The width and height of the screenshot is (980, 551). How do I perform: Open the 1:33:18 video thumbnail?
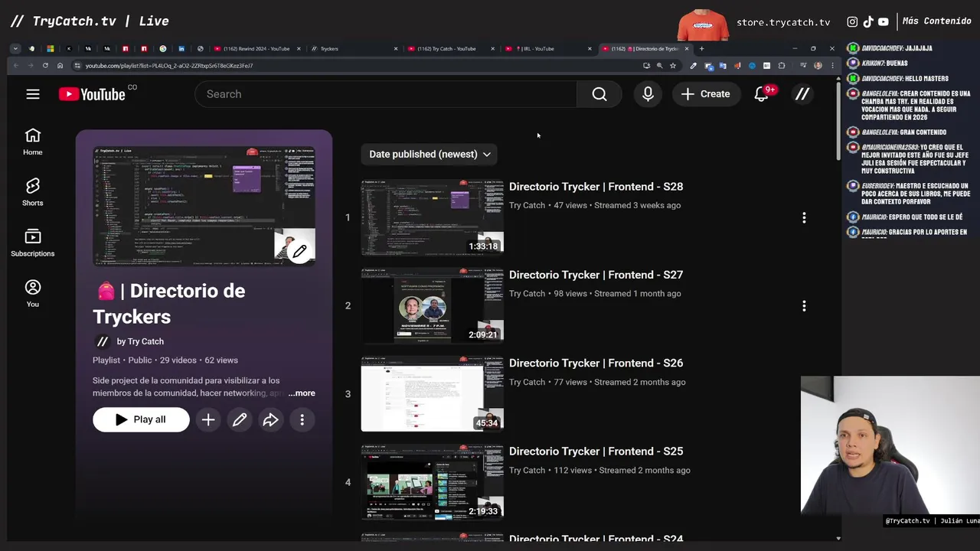[x=432, y=217]
